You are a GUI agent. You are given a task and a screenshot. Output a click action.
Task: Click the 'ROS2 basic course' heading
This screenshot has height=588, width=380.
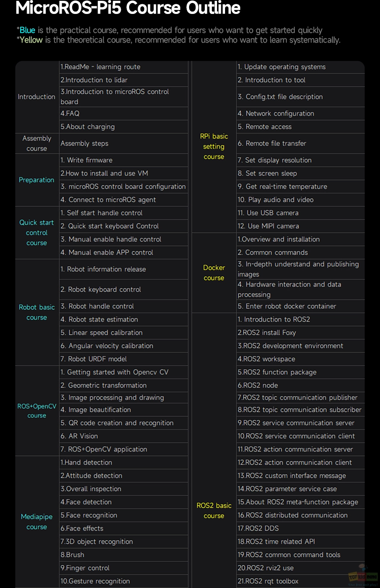pyautogui.click(x=214, y=511)
